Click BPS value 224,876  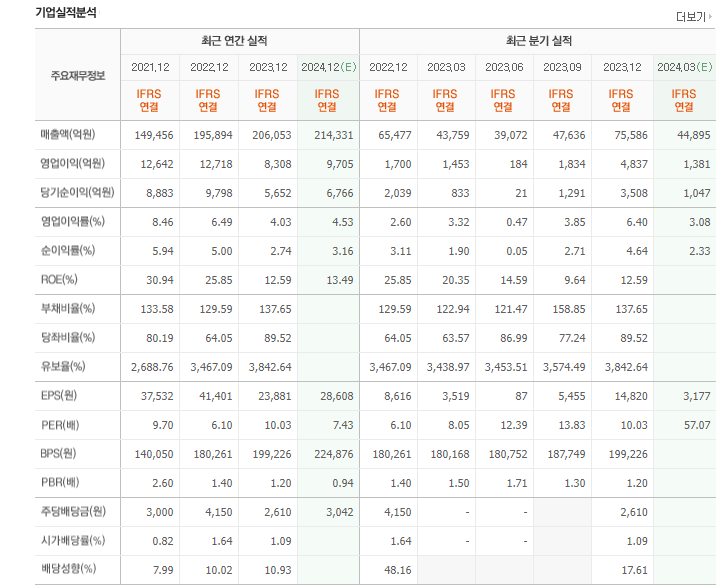(x=333, y=455)
